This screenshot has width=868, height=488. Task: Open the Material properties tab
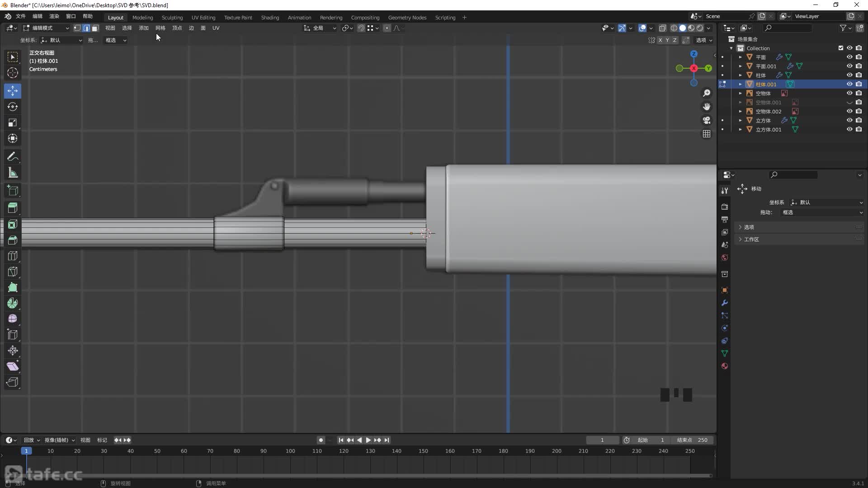pos(725,366)
